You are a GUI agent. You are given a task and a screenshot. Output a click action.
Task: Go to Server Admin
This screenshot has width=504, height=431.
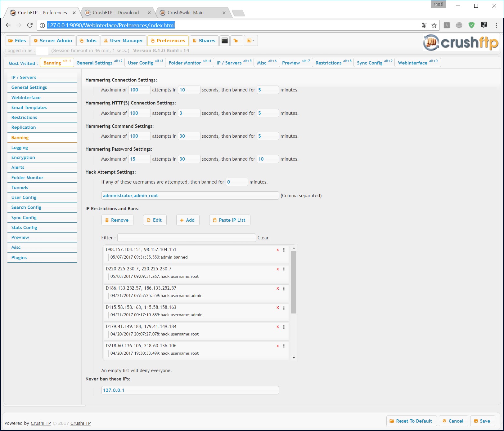(53, 41)
